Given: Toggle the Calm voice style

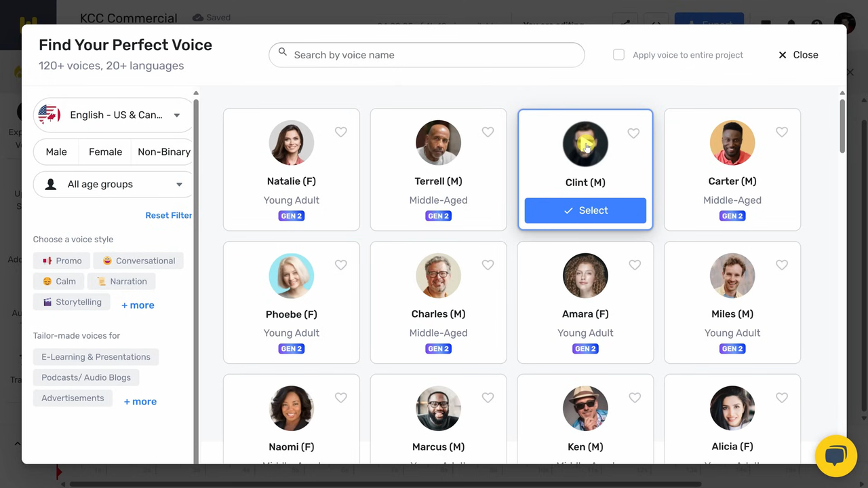Looking at the screenshot, I should tap(59, 281).
